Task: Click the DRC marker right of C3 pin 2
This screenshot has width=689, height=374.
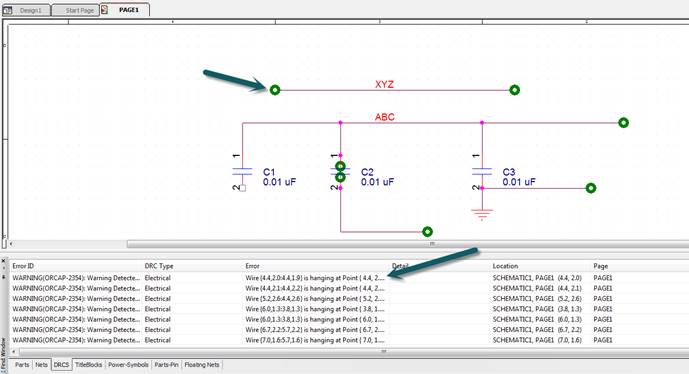Action: [591, 188]
